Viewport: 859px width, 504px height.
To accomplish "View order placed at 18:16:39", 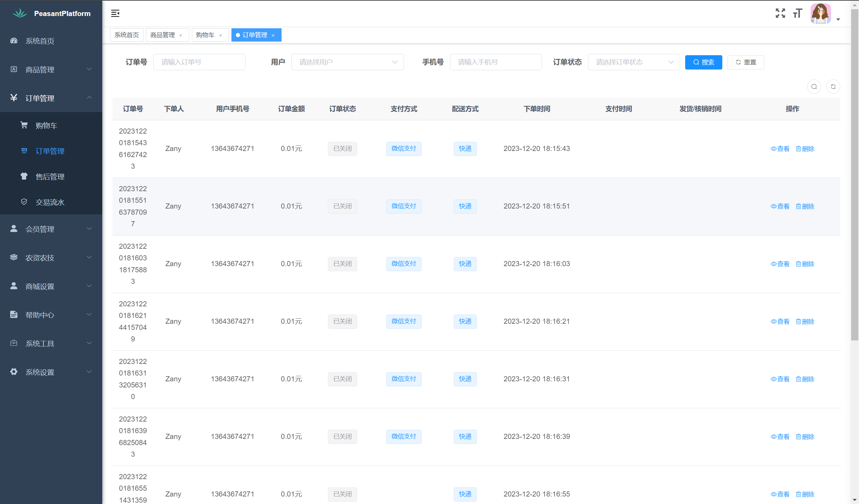I will pos(780,437).
